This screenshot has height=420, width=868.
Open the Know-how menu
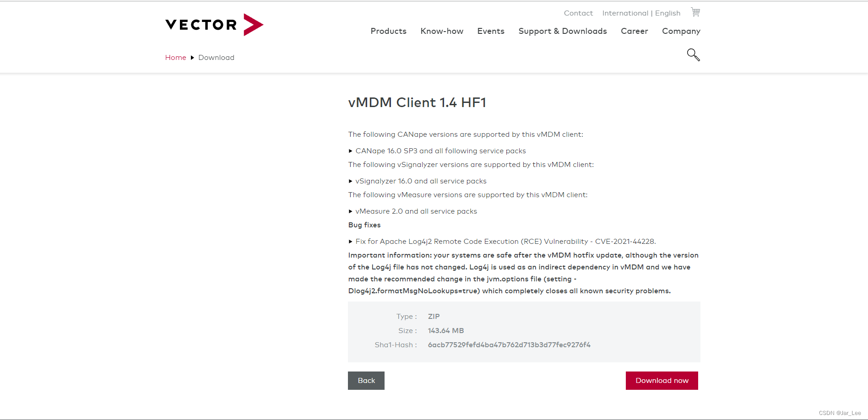442,31
